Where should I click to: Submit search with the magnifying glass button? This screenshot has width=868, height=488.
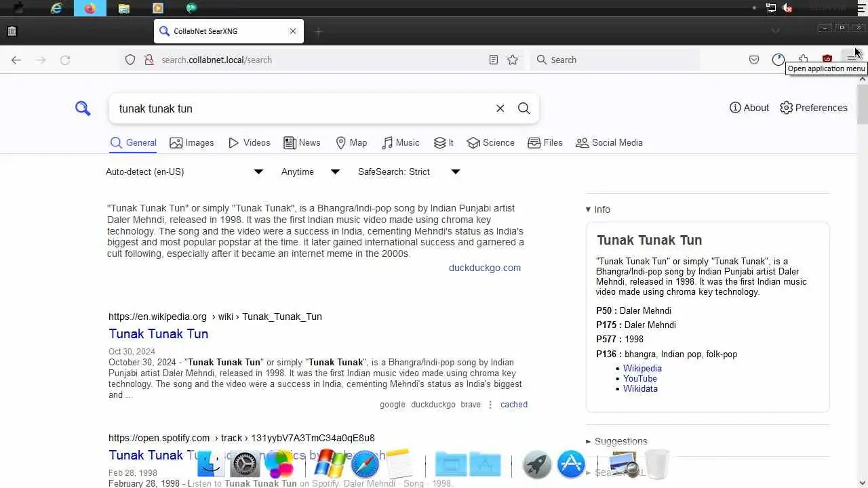point(524,108)
